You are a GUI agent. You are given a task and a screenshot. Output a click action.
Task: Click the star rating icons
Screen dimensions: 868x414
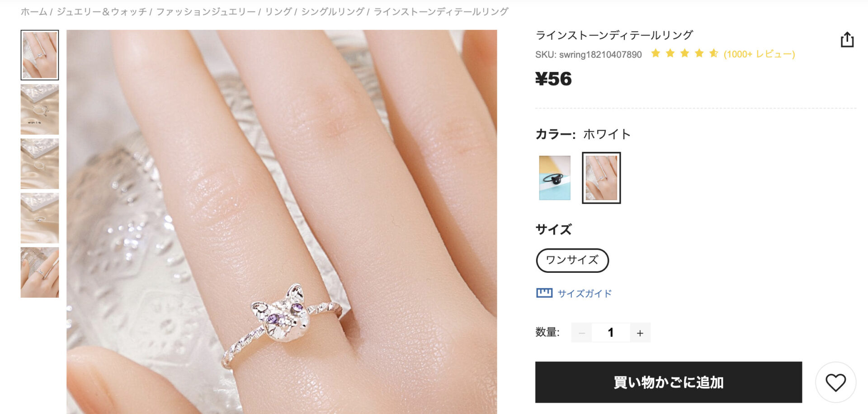(684, 54)
